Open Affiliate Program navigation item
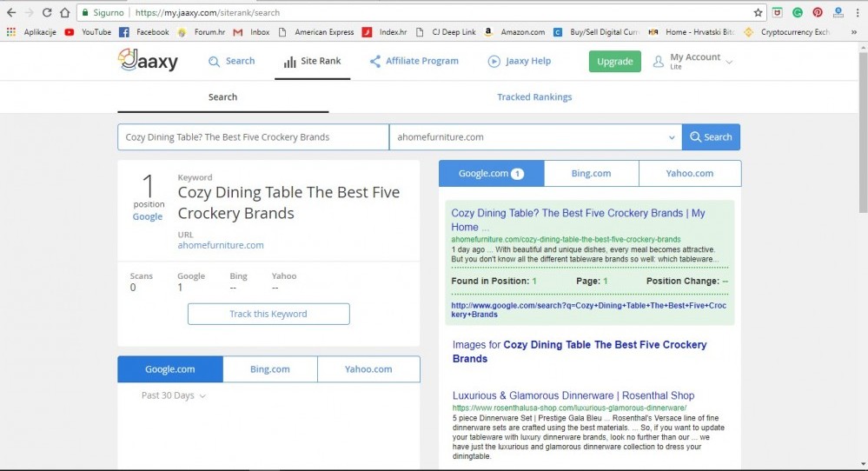This screenshot has height=471, width=868. pyautogui.click(x=414, y=61)
